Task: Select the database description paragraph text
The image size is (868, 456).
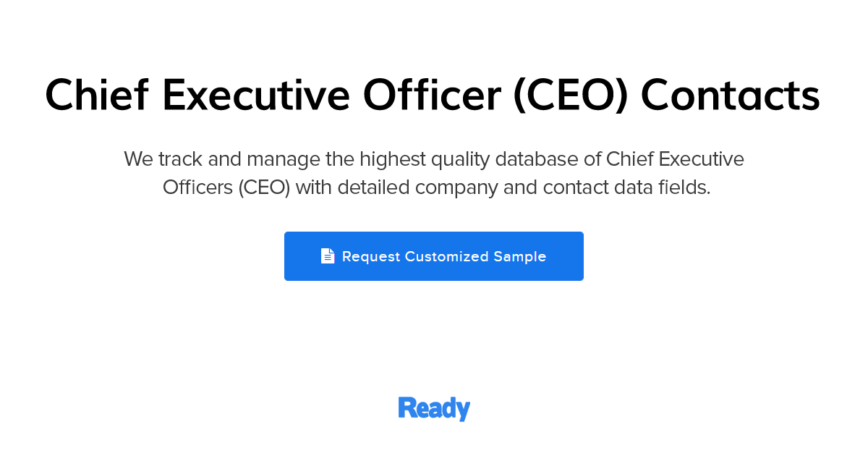Action: 434,172
